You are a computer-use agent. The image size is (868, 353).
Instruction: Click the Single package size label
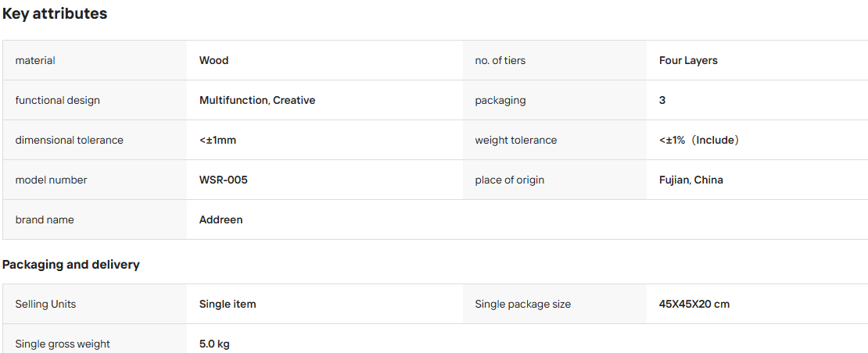click(522, 304)
